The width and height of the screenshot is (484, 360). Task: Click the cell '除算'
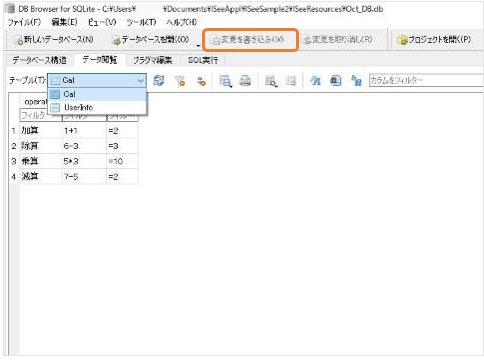41,146
